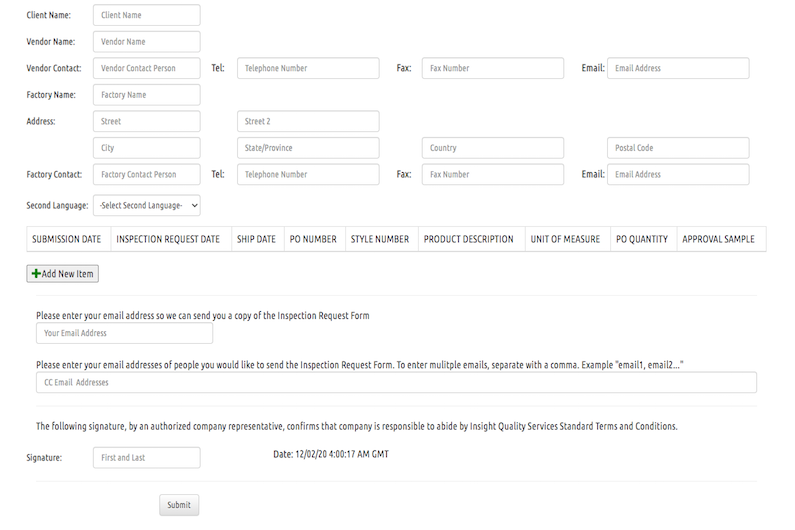Click the Country input field
The height and width of the screenshot is (530, 795).
pos(492,148)
